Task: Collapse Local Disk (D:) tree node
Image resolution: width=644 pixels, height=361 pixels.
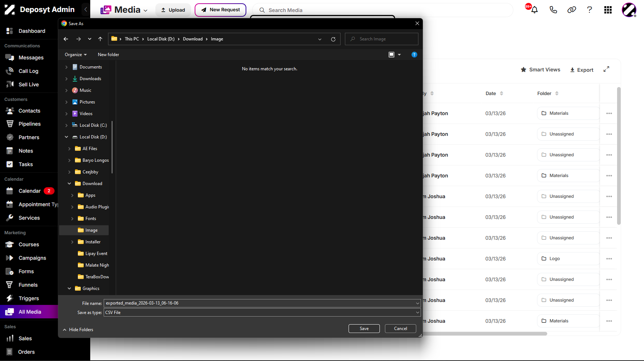Action: (x=66, y=137)
